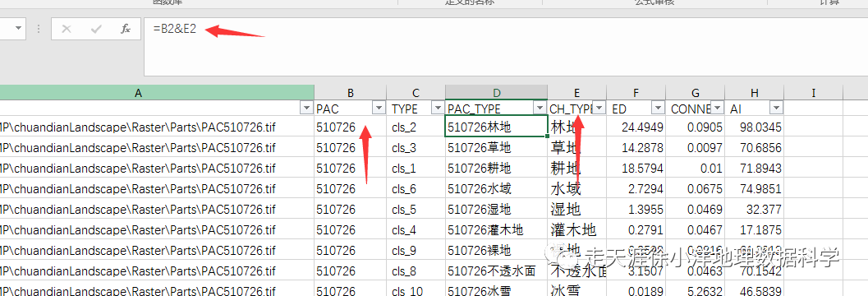Open the TYPE column filter dropdown
The width and height of the screenshot is (868, 296).
click(x=438, y=108)
